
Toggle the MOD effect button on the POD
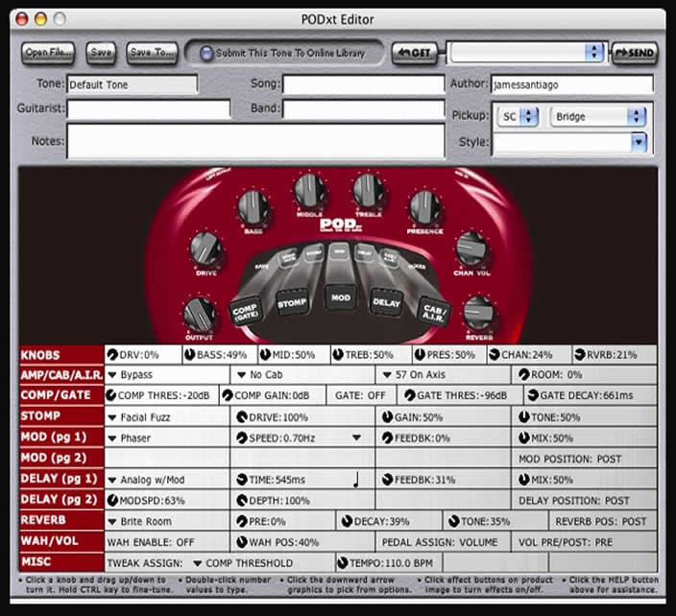341,297
